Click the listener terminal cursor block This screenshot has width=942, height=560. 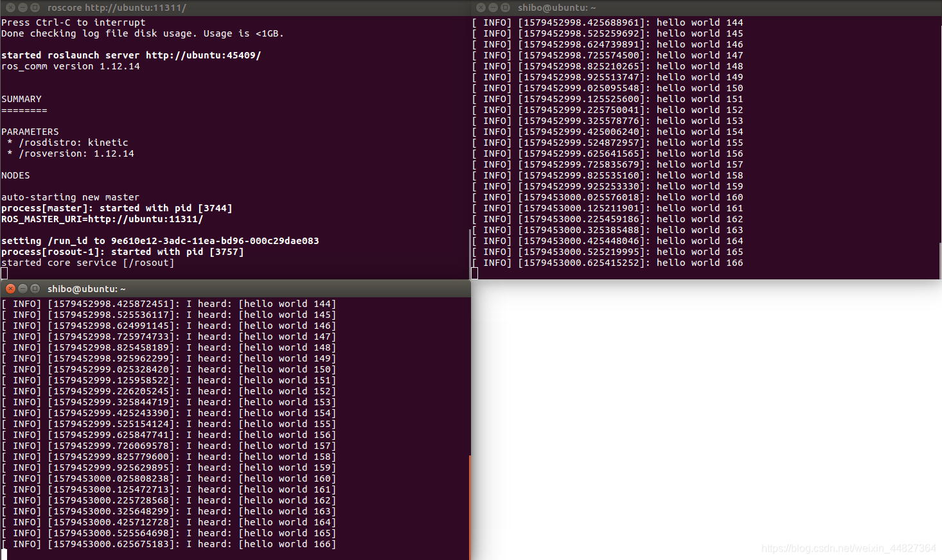4,555
